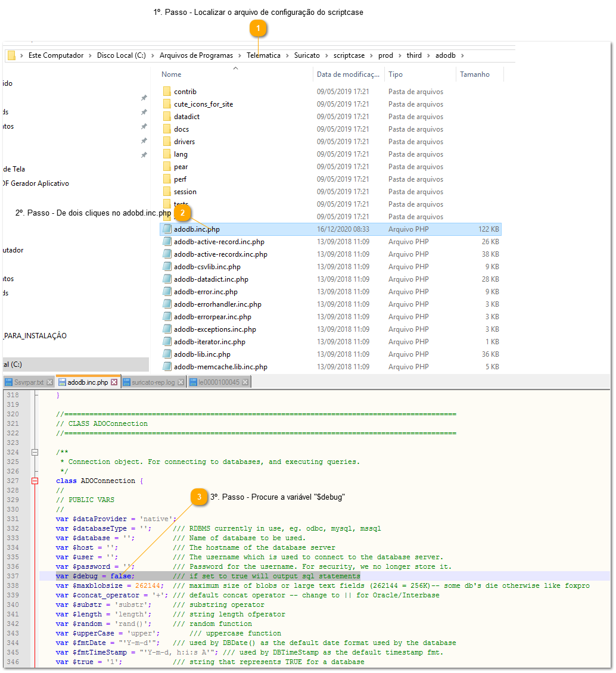Viewport: 616px width, 673px height.
Task: Sort files by Tamanho column
Action: click(x=474, y=74)
